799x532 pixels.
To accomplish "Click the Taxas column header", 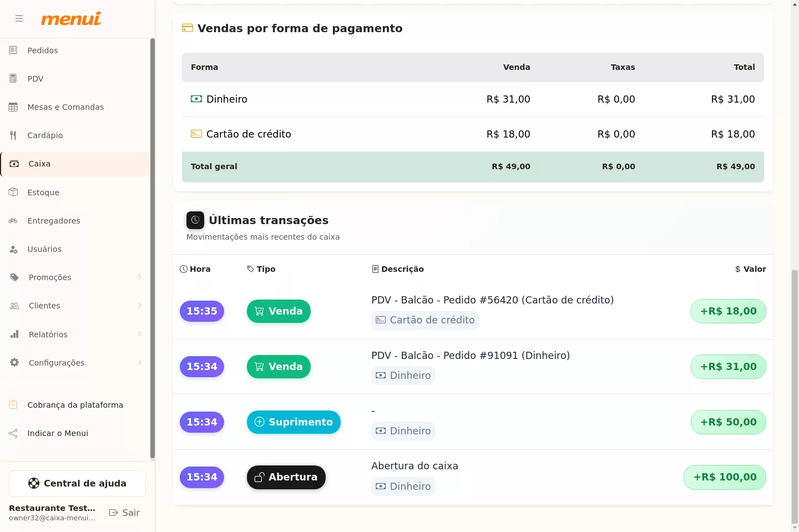I will pyautogui.click(x=623, y=67).
